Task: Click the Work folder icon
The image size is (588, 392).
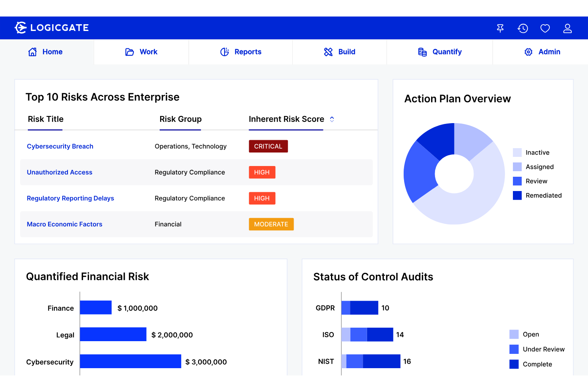Action: pyautogui.click(x=130, y=52)
